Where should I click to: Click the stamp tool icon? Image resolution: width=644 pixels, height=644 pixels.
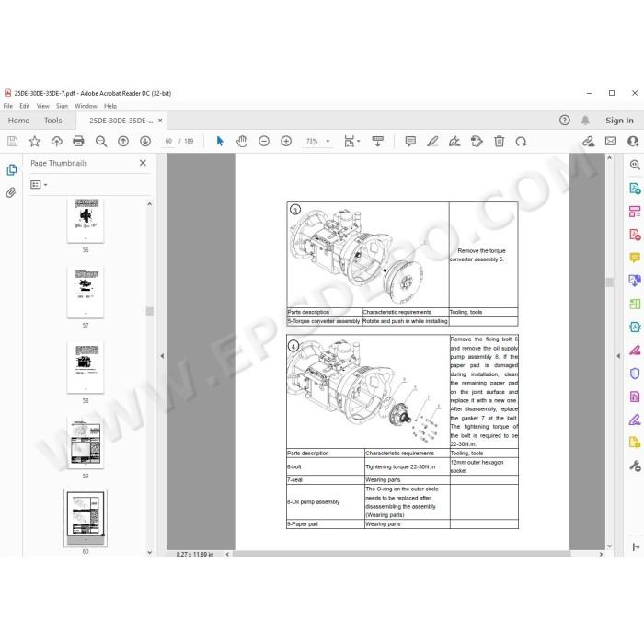477,142
